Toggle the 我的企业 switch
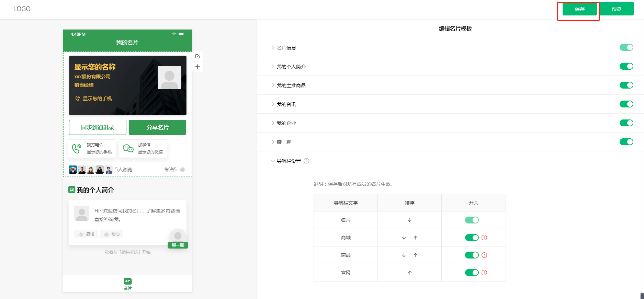The image size is (644, 299). [626, 123]
